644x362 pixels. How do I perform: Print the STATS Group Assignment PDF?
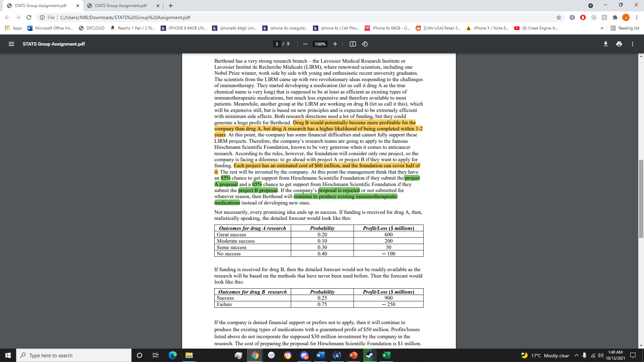619,44
